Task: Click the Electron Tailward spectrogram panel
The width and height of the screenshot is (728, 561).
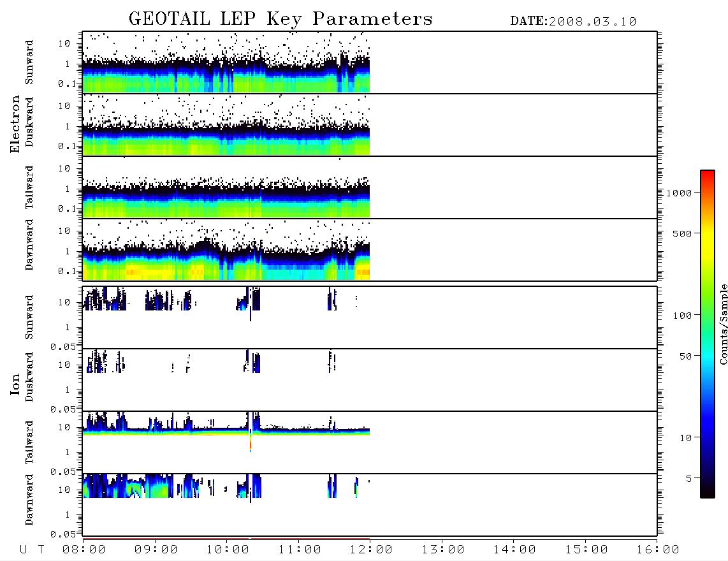Action: pyautogui.click(x=370, y=187)
